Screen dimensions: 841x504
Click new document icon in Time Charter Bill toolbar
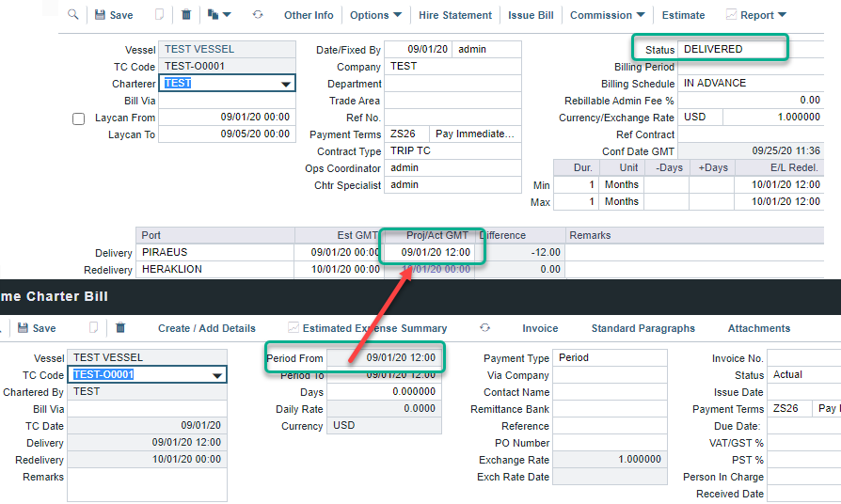[x=93, y=328]
